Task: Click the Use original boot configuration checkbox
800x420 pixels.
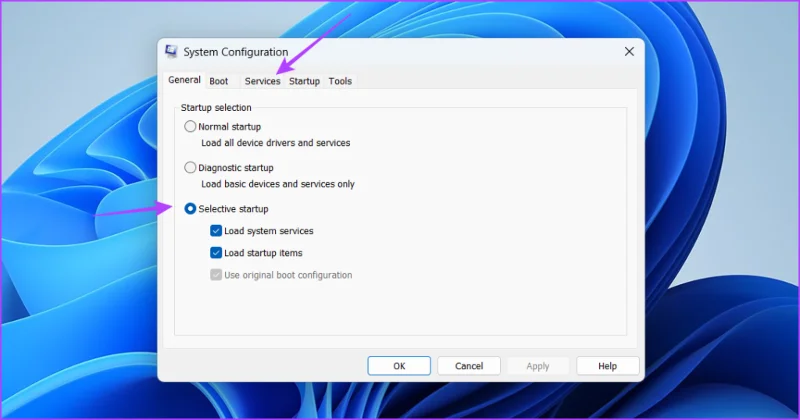Action: [x=216, y=275]
